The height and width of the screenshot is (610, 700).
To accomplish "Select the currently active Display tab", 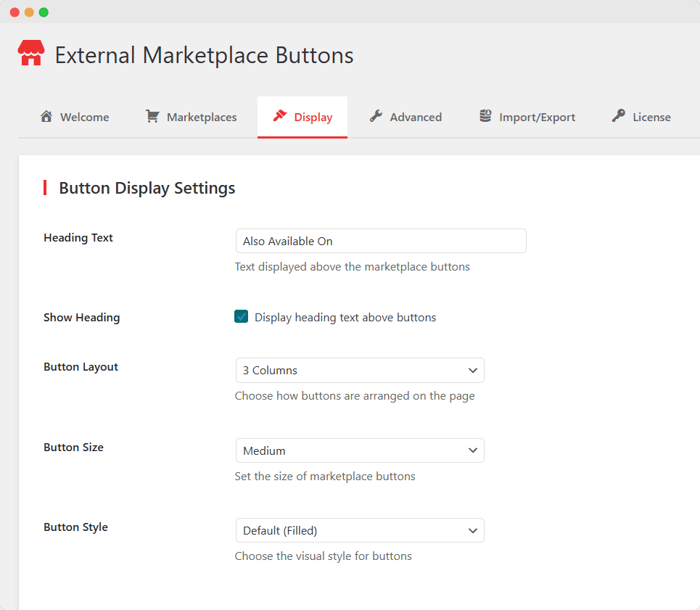I will click(x=302, y=117).
